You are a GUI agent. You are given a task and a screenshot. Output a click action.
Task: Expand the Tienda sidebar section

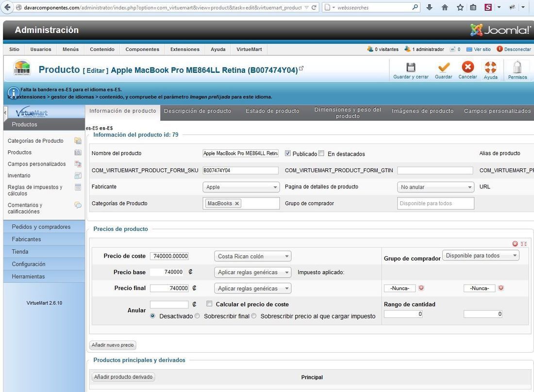[x=44, y=251]
